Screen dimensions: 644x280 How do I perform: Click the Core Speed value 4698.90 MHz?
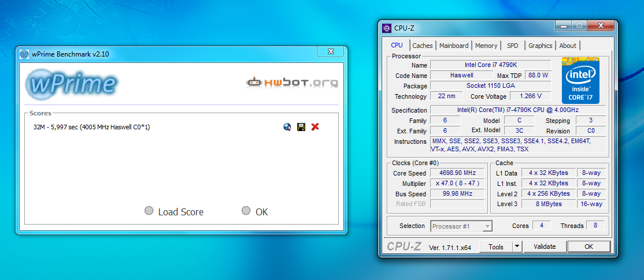(457, 173)
